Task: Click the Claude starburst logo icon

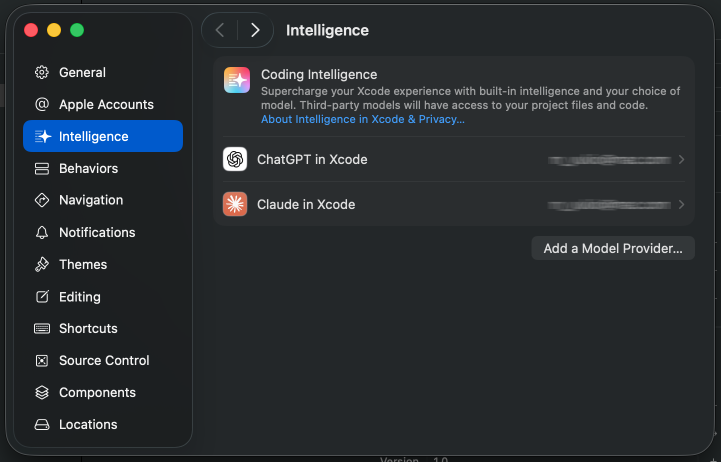Action: [x=235, y=204]
